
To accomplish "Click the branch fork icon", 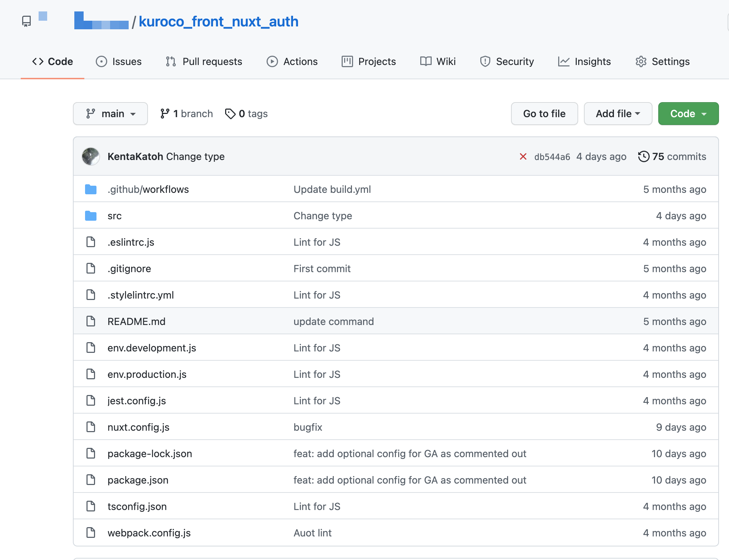I will coord(165,113).
